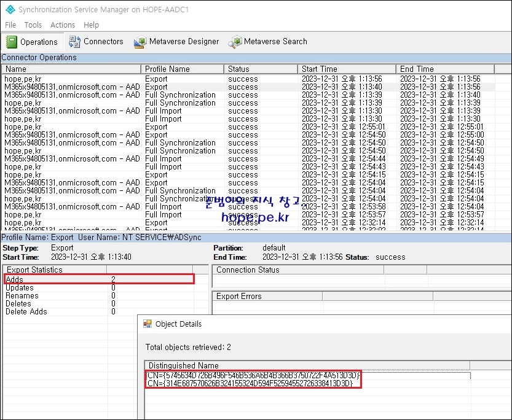
Task: Select the Updates statistic row
Action: coord(99,287)
